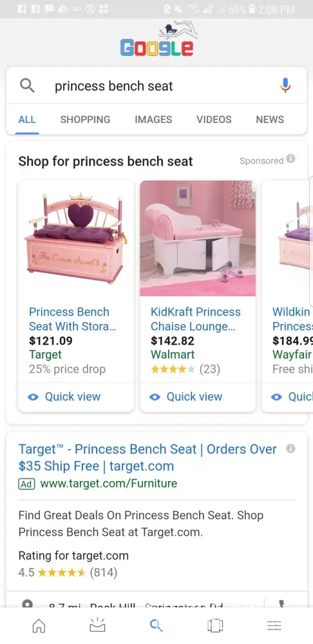Screen dimensions: 313x644
Task: Open the tabs icon in bottom navigation
Action: pyautogui.click(x=215, y=625)
